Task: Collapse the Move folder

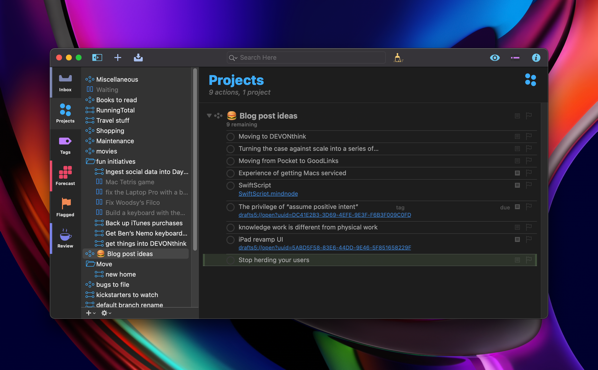Action: point(90,264)
